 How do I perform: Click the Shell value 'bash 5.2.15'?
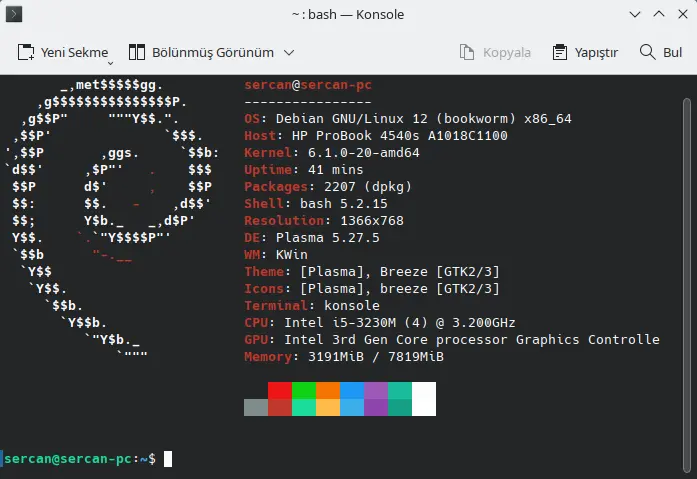click(x=344, y=204)
